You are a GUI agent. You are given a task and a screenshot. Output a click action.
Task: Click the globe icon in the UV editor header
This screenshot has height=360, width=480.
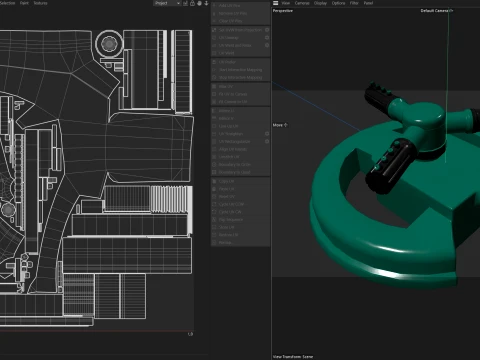(x=199, y=3)
